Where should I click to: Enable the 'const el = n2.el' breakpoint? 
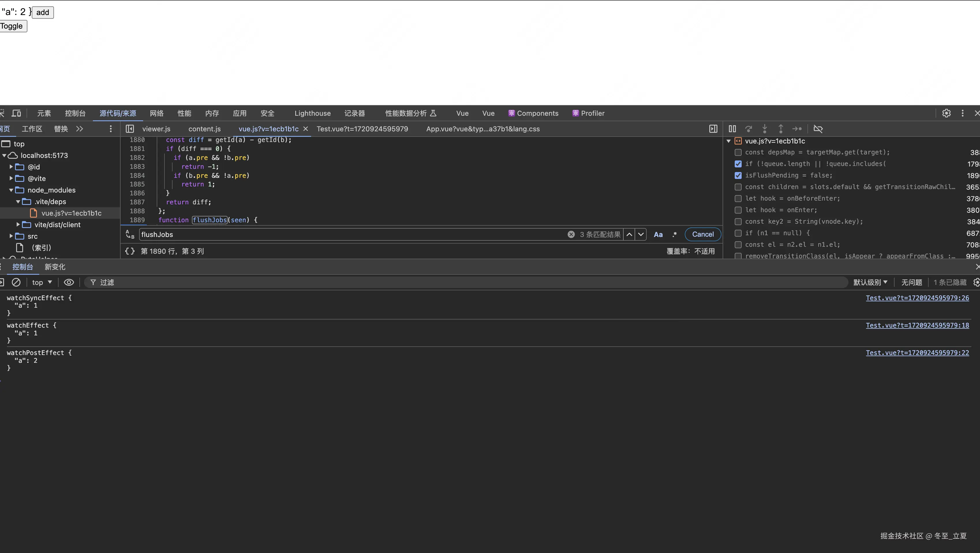[738, 245]
